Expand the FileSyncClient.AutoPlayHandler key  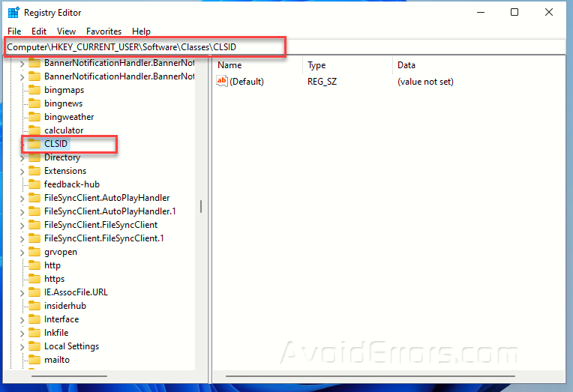(22, 199)
